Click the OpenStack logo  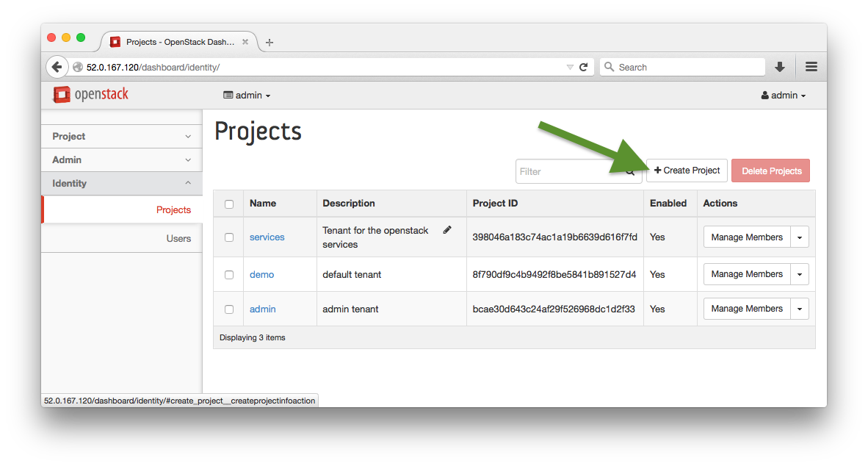[x=90, y=94]
